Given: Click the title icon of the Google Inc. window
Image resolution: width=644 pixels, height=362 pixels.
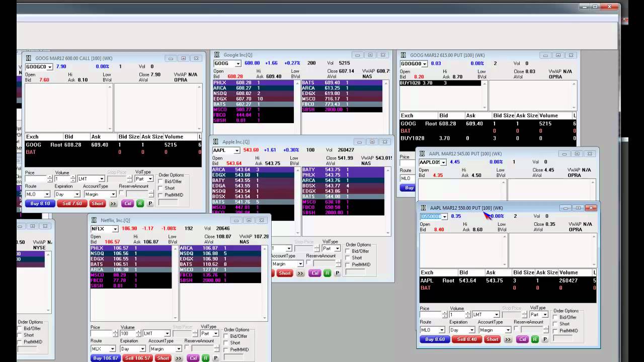Looking at the screenshot, I should pos(217,55).
